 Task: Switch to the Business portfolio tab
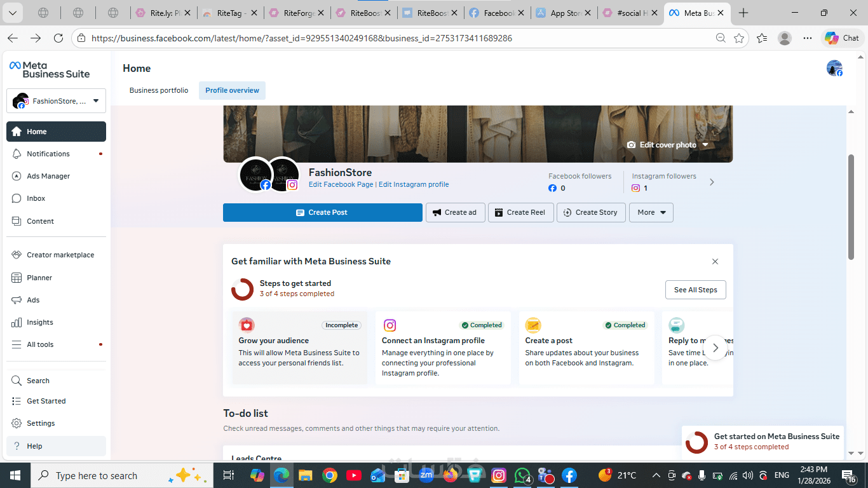[159, 90]
